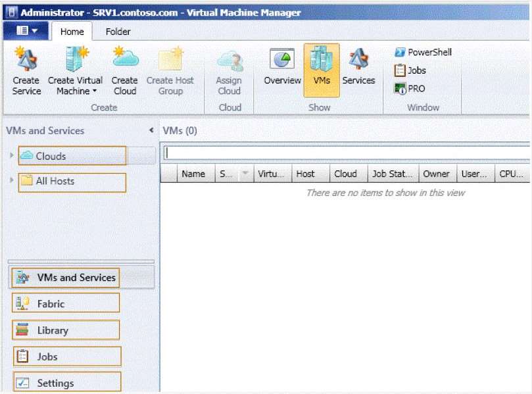Sort by the Name column header
This screenshot has width=532, height=394.
point(196,174)
